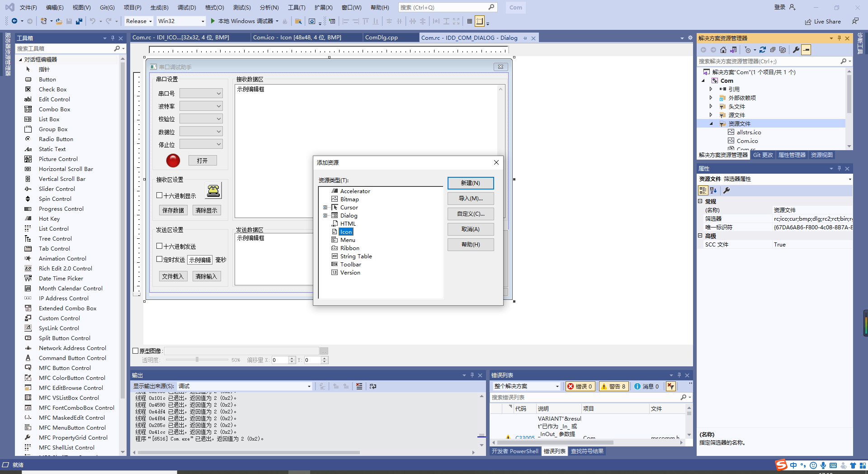Click 取消 in the 添加资源 dialog

(471, 229)
